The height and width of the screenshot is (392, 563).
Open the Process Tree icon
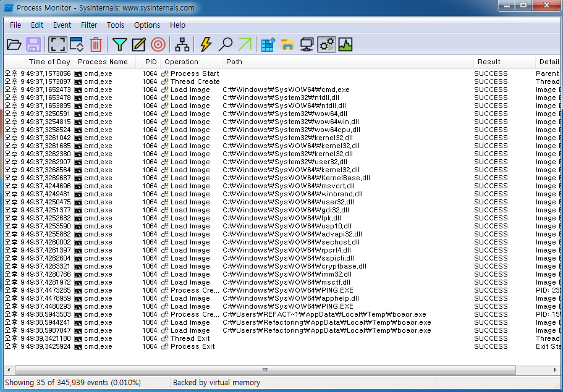(182, 44)
